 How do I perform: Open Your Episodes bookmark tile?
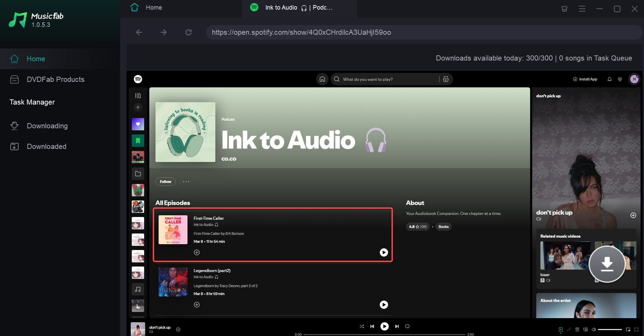tap(138, 141)
